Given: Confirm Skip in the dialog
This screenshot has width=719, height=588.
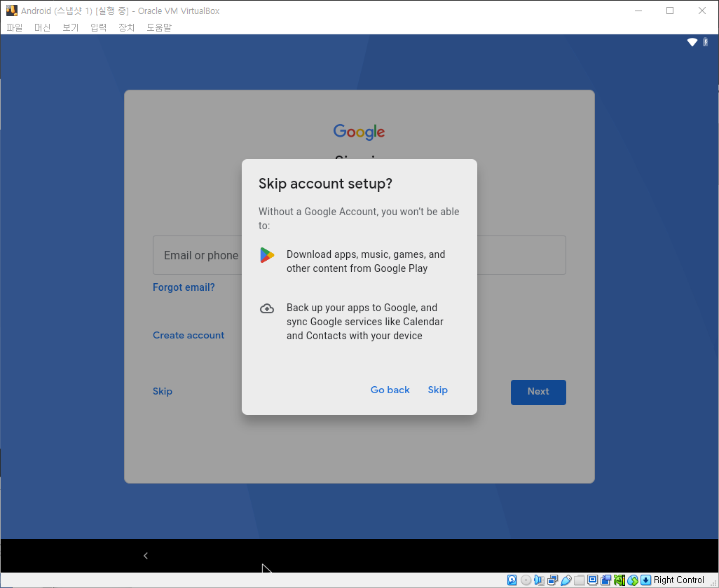Looking at the screenshot, I should click(x=437, y=390).
